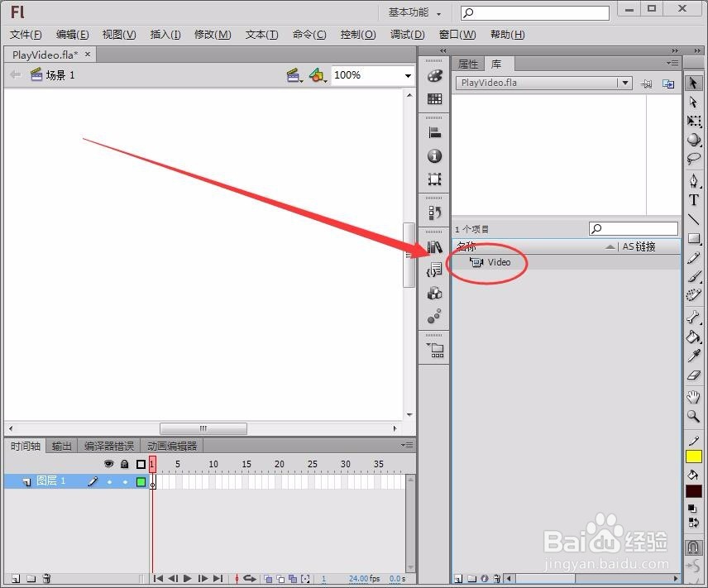Toggle lock all layers padlock icon
Screen dimensions: 708x588
click(125, 464)
